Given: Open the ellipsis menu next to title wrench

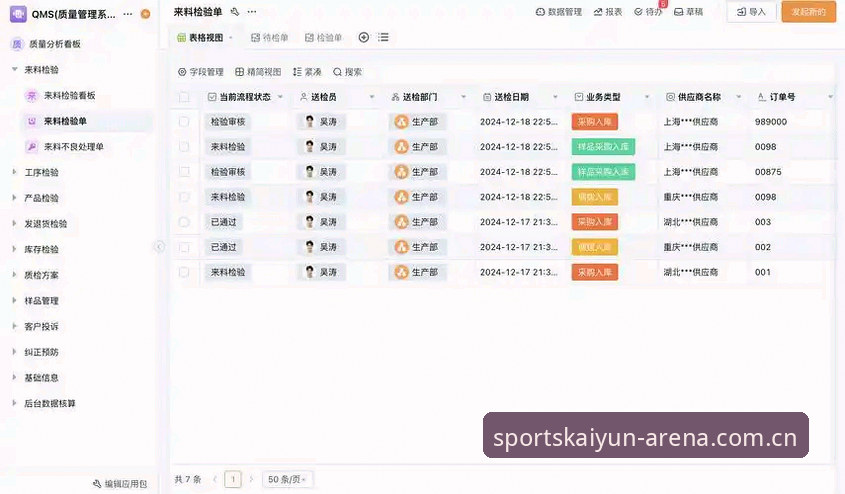Looking at the screenshot, I should click(252, 12).
